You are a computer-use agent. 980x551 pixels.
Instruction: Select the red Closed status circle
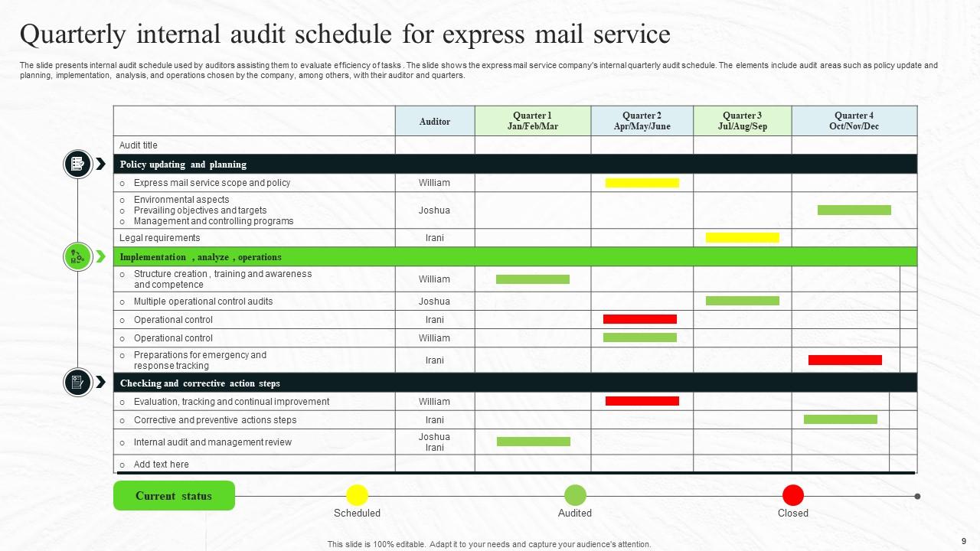pos(793,495)
